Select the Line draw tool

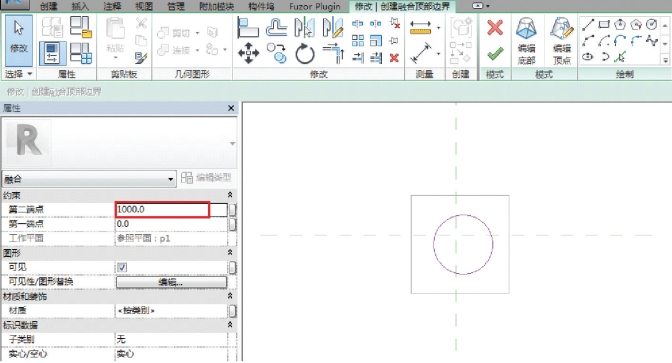588,25
